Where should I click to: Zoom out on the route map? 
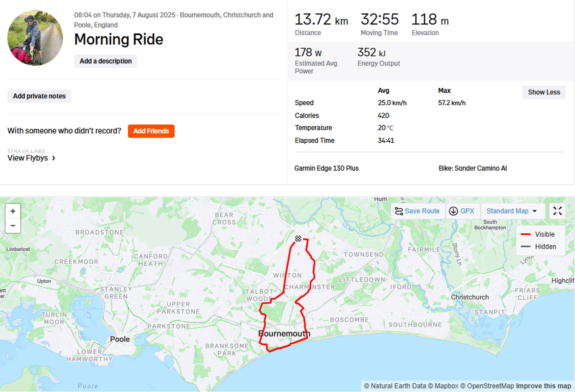[x=13, y=226]
